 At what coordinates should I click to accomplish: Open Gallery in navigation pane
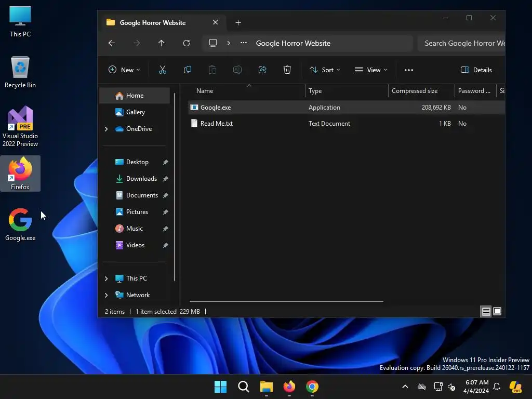pos(135,112)
